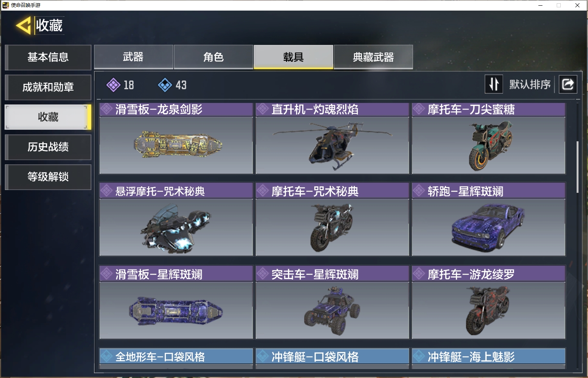
Task: Click the purple epic rarity diamond icon
Action: click(113, 85)
